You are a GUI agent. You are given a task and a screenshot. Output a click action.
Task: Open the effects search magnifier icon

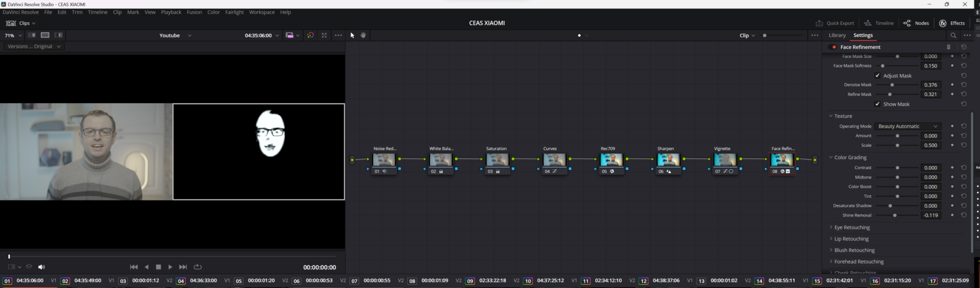[953, 35]
